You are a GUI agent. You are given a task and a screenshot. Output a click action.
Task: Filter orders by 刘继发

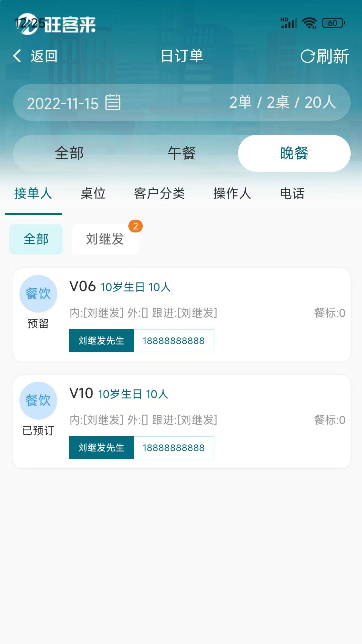[x=105, y=239]
